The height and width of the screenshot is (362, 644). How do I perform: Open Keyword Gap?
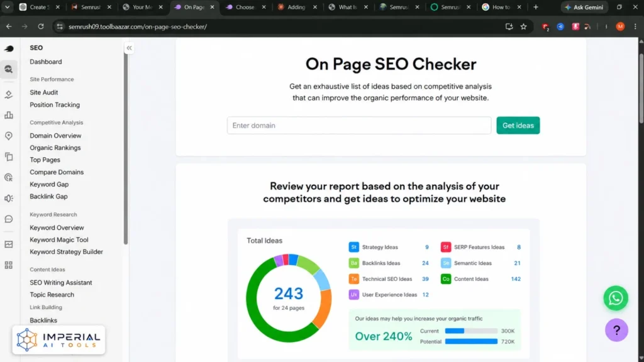(49, 184)
